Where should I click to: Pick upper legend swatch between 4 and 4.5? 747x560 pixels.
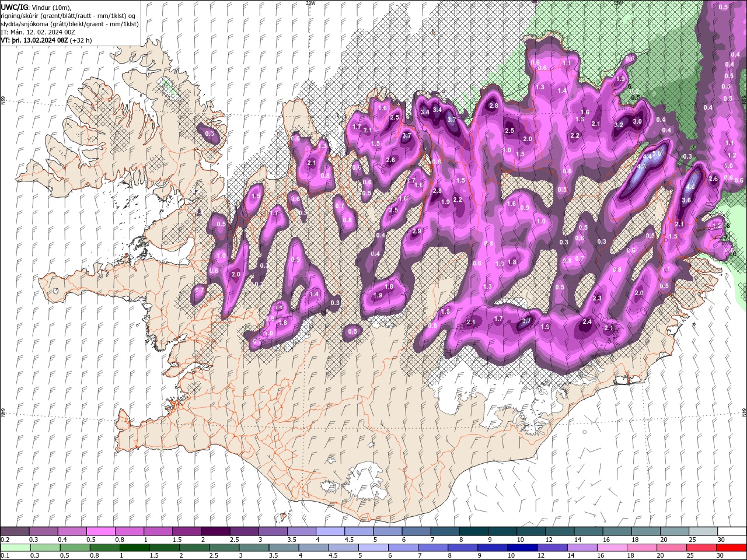[329, 531]
